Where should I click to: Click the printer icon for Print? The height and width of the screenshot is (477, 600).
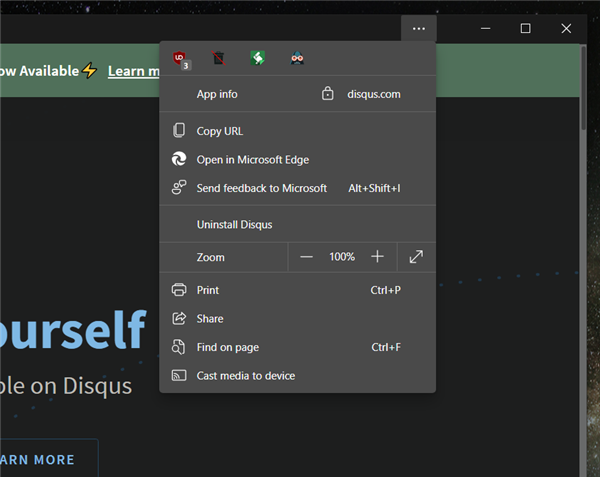[x=179, y=290]
